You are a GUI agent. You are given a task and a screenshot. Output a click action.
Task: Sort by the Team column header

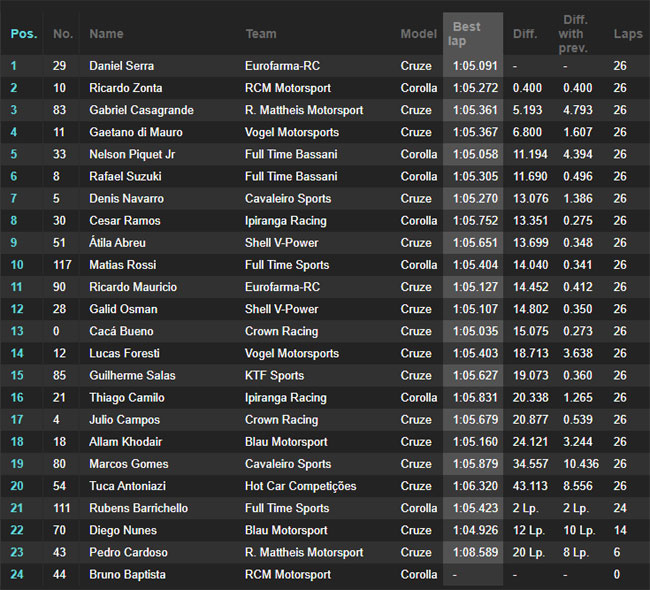click(260, 34)
